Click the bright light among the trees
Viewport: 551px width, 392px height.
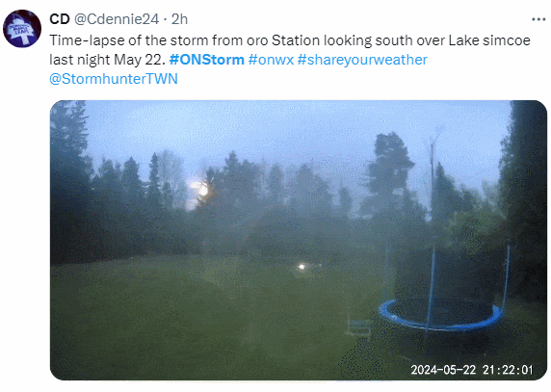coord(200,190)
